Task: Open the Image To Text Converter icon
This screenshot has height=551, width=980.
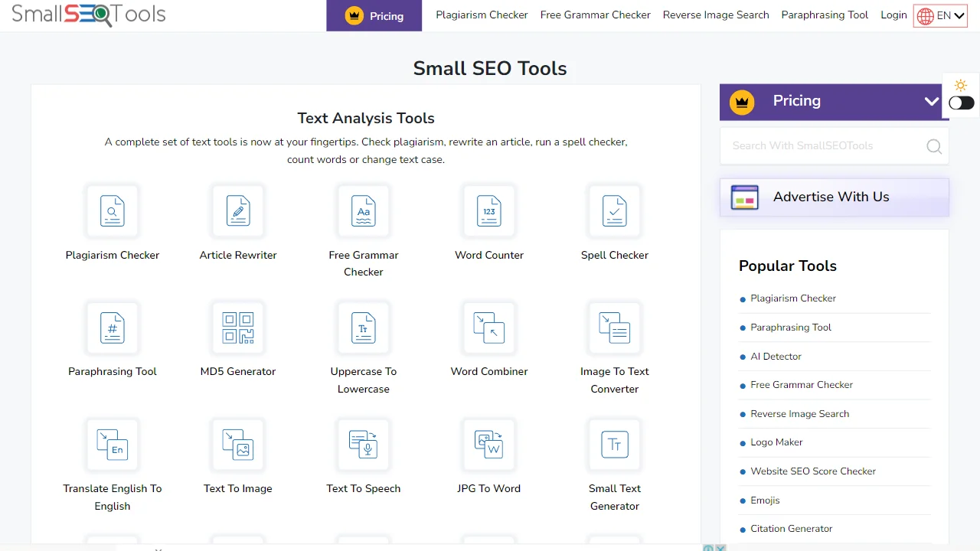Action: [x=615, y=328]
